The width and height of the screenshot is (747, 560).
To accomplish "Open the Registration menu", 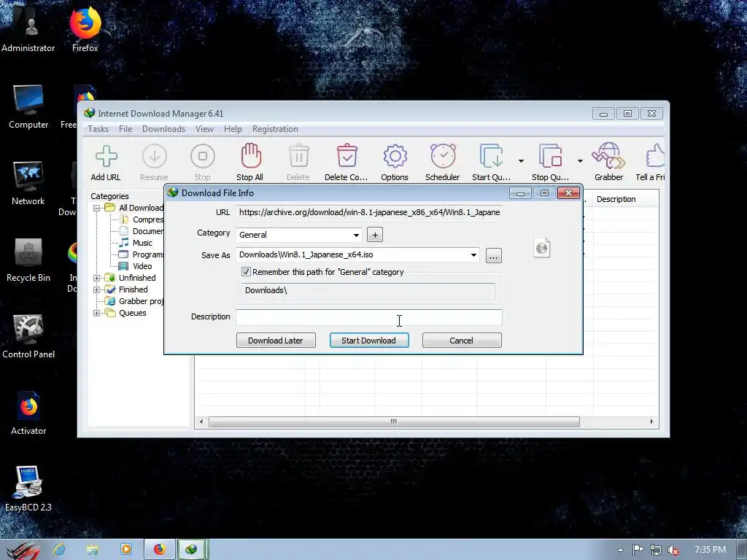I will (275, 129).
